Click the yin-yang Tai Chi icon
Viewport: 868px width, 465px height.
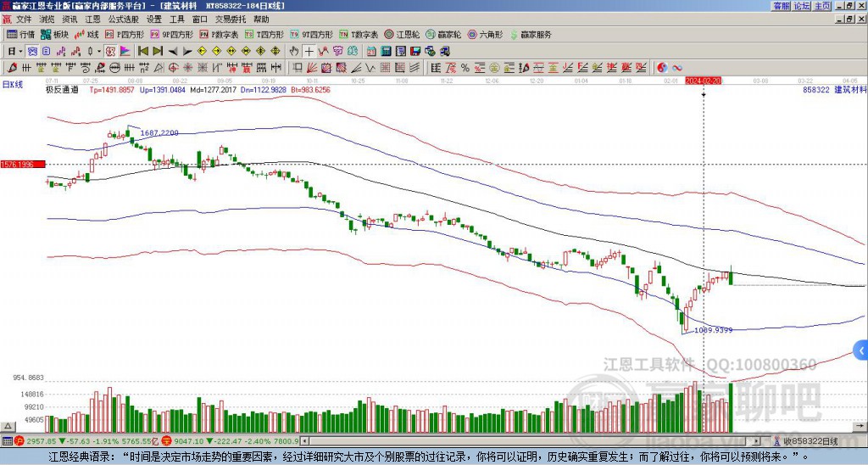point(662,68)
